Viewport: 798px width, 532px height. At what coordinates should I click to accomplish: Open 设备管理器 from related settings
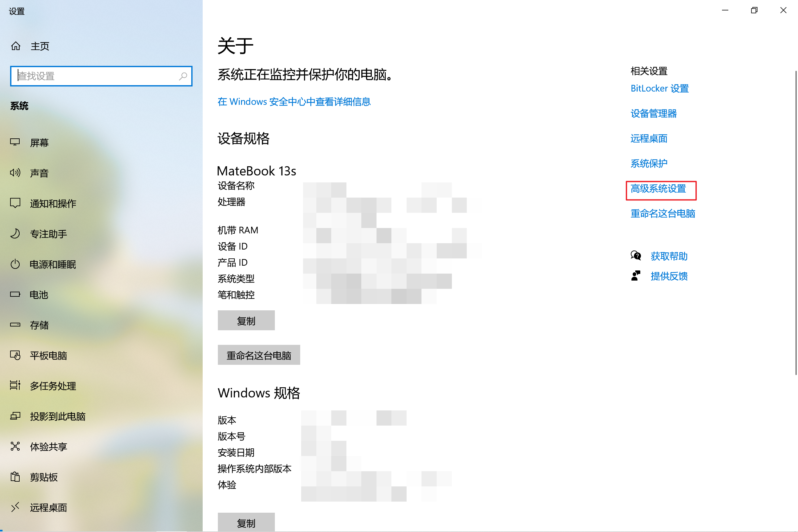click(654, 113)
